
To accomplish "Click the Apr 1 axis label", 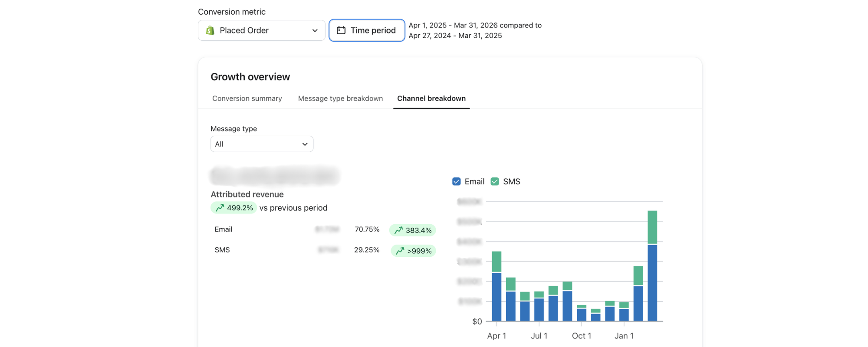I will [496, 336].
